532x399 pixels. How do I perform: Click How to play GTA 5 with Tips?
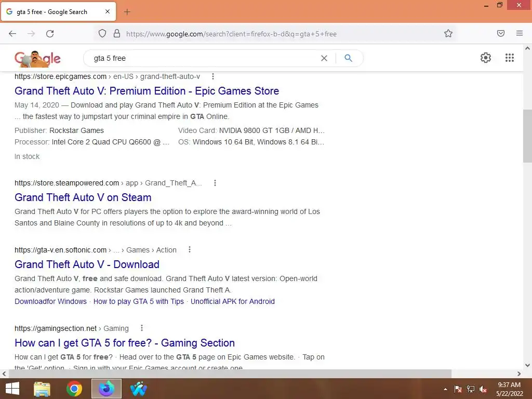138,301
